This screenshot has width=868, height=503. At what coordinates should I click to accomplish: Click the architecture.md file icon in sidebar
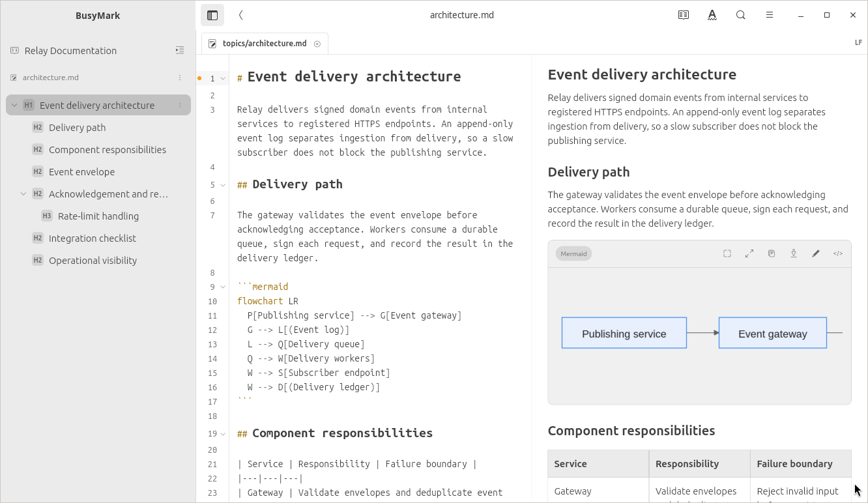point(14,78)
